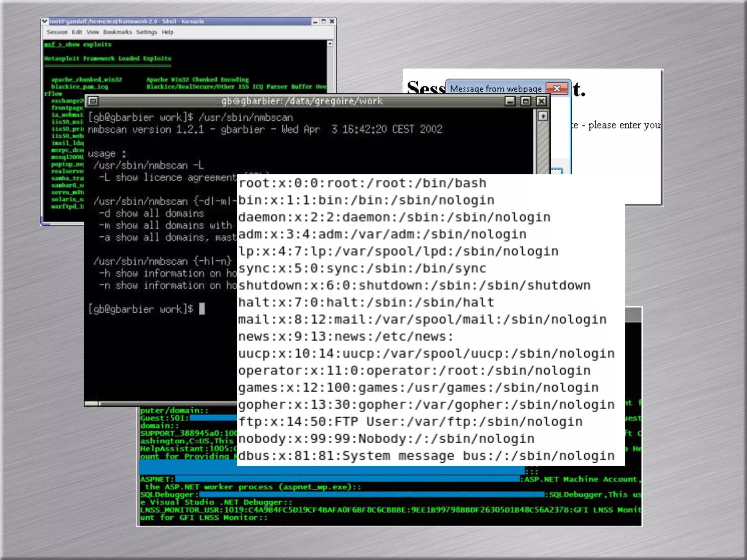Close the gbarbier terminal window
The width and height of the screenshot is (747, 560).
point(542,101)
